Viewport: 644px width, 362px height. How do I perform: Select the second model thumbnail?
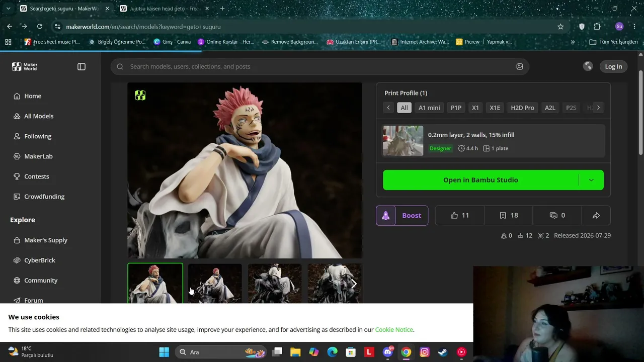[x=215, y=284]
